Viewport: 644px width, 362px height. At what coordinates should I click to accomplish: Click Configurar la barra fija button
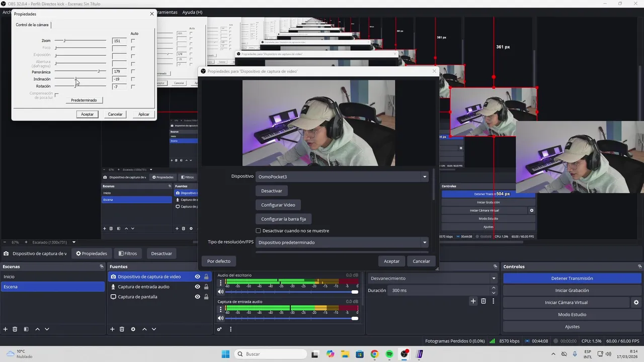[x=283, y=219]
